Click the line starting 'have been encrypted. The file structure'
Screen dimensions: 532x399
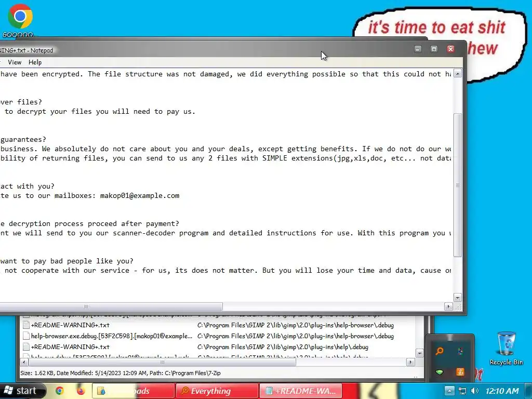225,74
